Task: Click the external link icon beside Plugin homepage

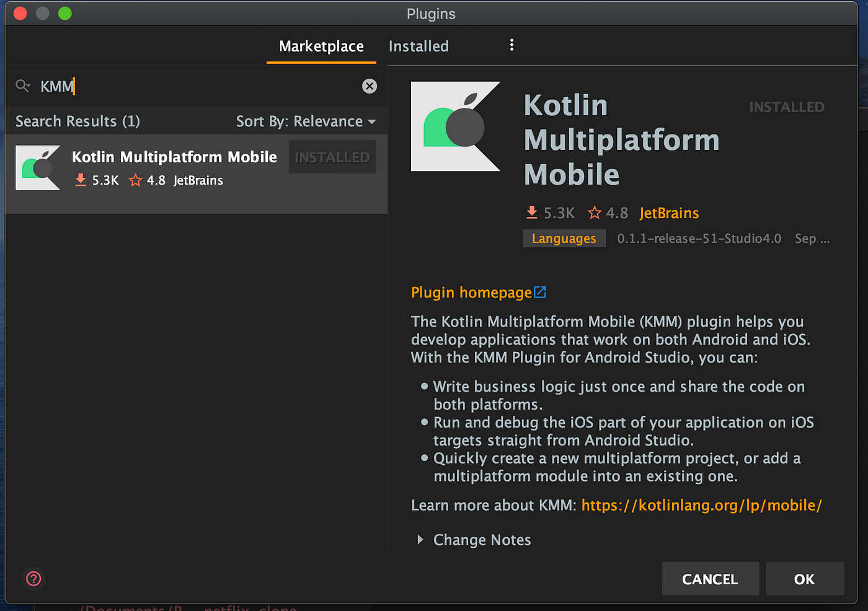Action: (540, 292)
